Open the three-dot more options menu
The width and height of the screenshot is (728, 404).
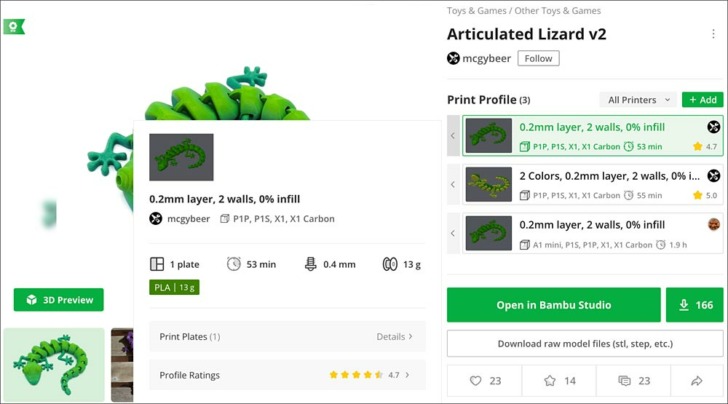(x=713, y=34)
